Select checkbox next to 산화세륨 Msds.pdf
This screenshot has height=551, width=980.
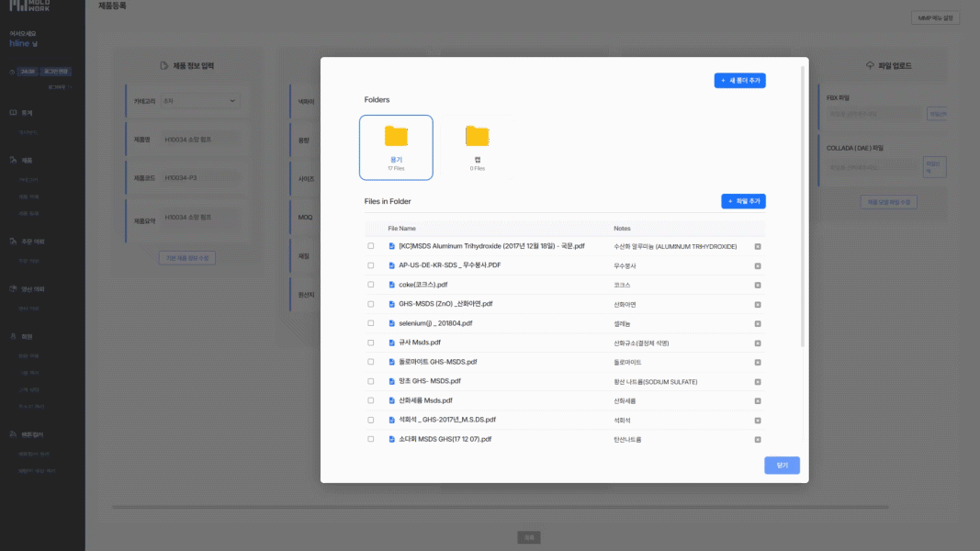(x=371, y=400)
